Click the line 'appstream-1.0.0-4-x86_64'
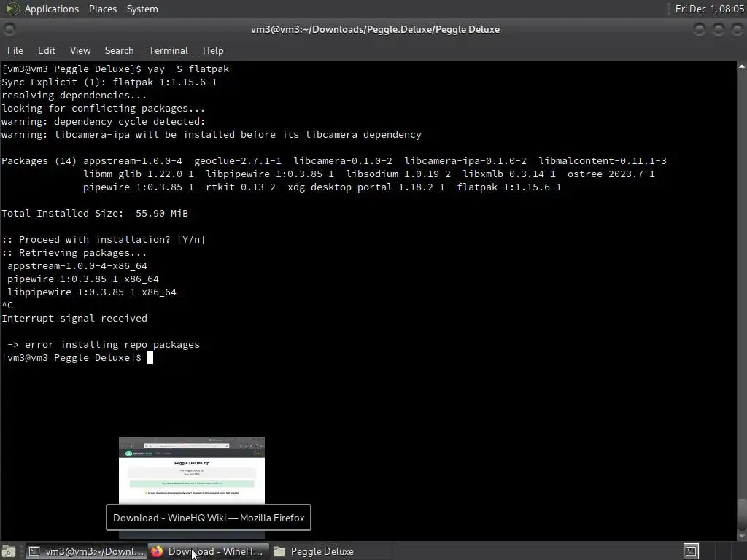 (x=77, y=265)
